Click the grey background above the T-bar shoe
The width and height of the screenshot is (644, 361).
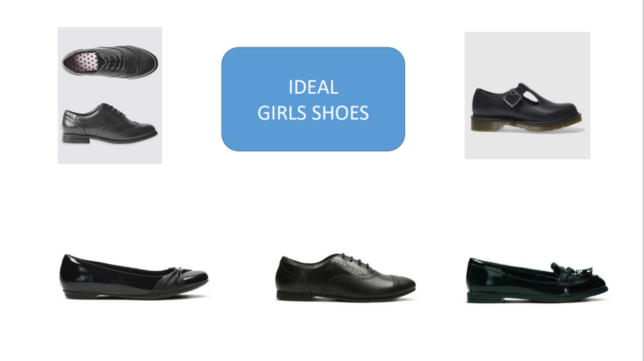pyautogui.click(x=527, y=54)
